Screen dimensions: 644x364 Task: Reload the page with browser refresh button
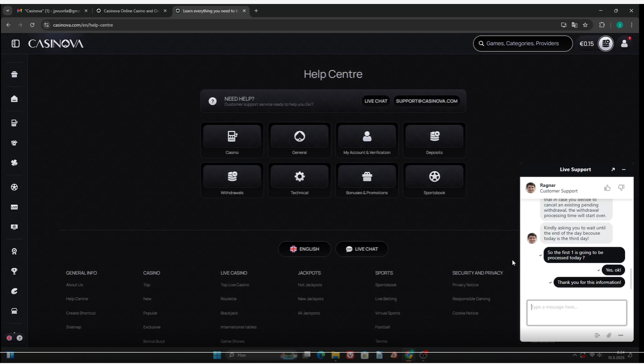[x=32, y=25]
